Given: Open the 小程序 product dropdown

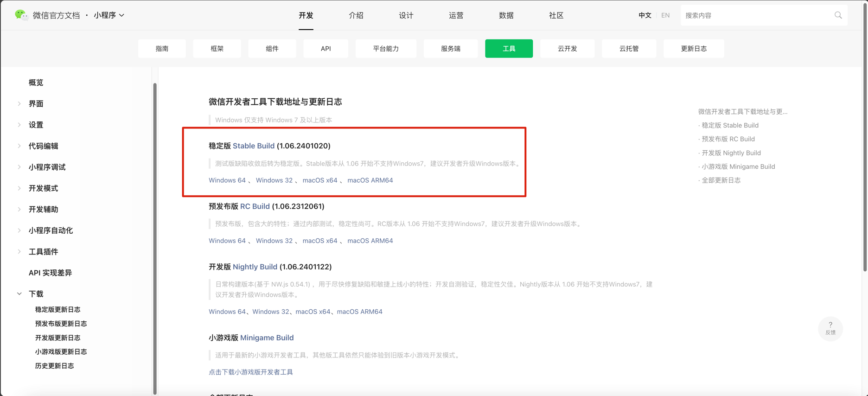Looking at the screenshot, I should click(109, 15).
